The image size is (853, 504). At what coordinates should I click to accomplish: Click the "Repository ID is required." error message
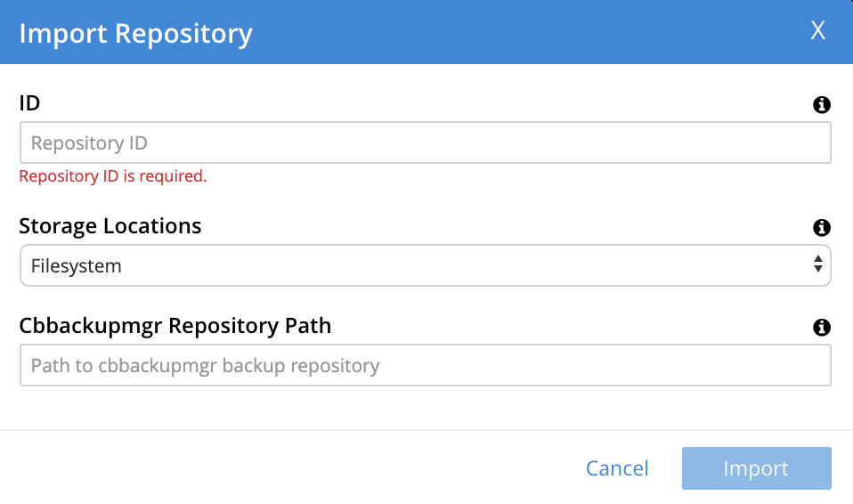113,176
